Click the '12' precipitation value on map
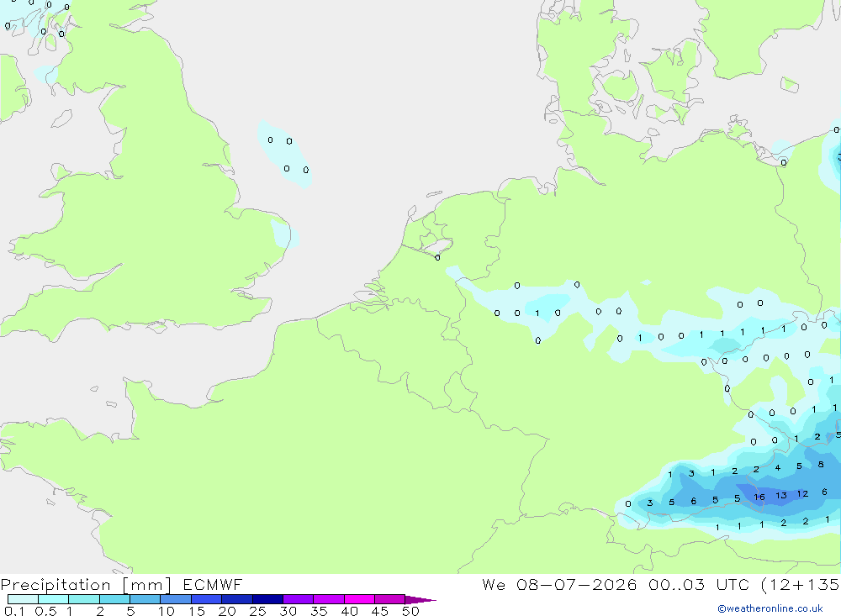This screenshot has height=616, width=841. click(802, 494)
